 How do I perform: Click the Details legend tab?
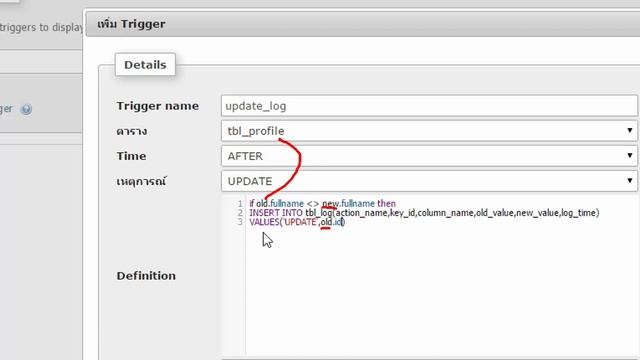pos(145,64)
